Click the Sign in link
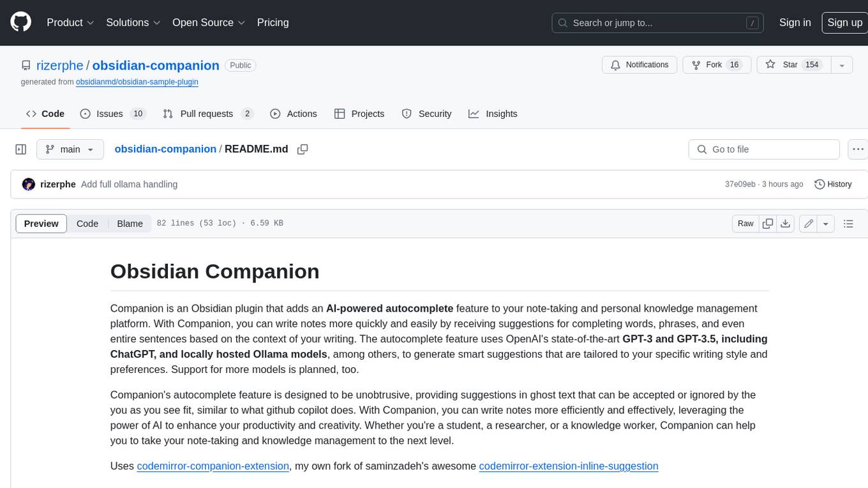 pyautogui.click(x=795, y=22)
